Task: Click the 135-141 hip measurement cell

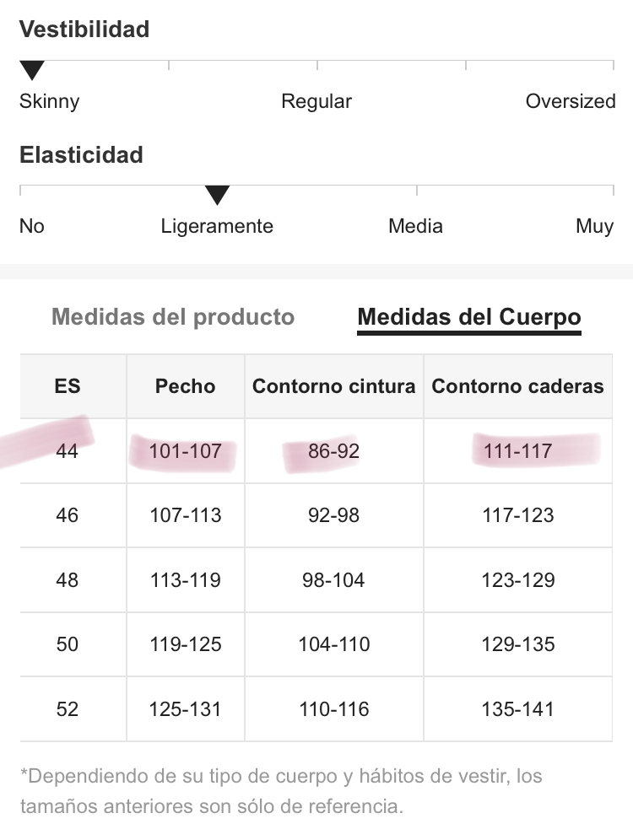Action: point(517,709)
